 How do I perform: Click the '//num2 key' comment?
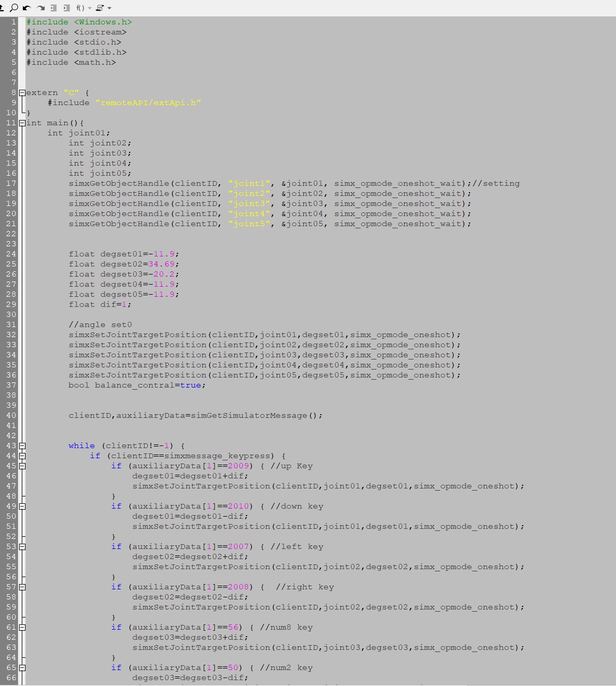tap(286, 667)
